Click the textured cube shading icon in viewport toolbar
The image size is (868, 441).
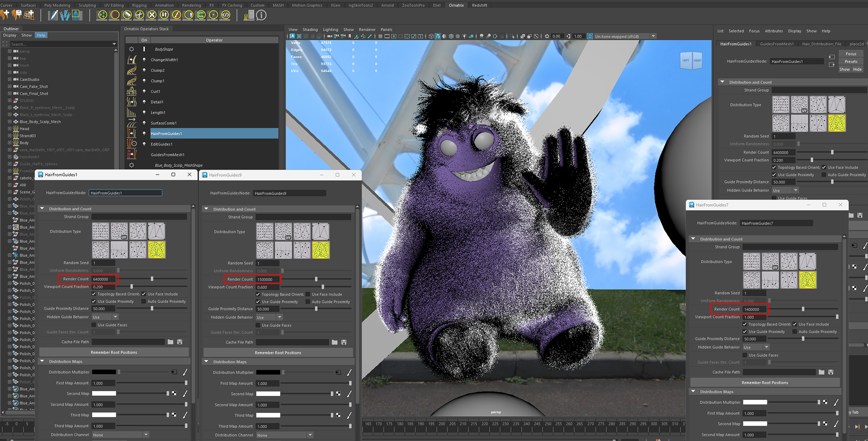point(451,36)
